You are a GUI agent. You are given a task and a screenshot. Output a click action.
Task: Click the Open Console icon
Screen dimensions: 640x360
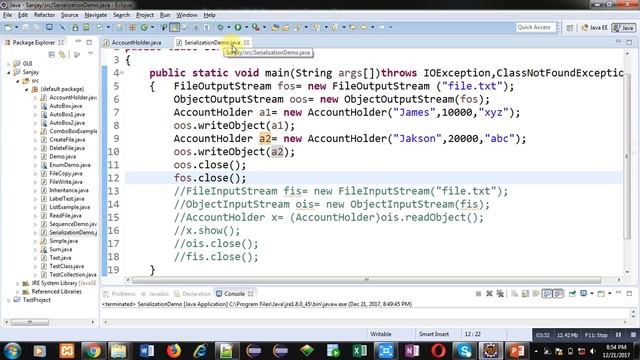pyautogui.click(x=601, y=293)
